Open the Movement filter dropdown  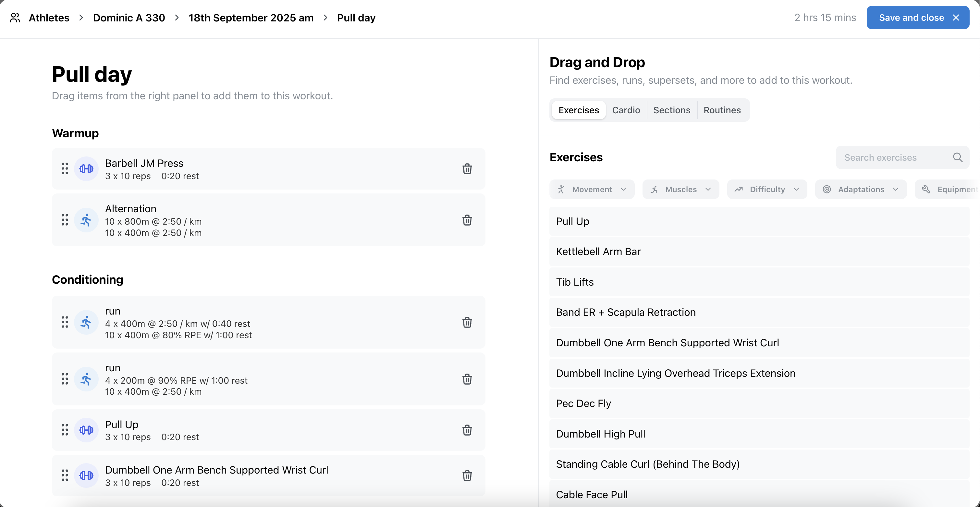tap(592, 189)
